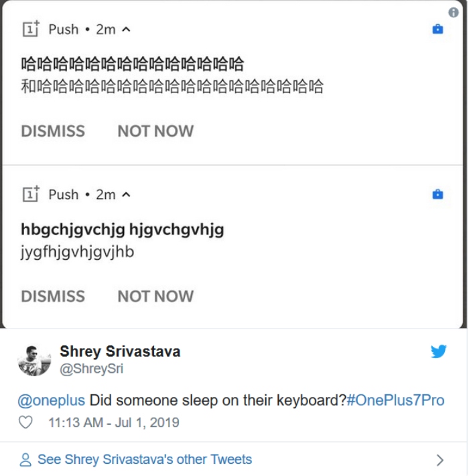
Task: Click briefcase icon on first notification
Action: click(438, 29)
